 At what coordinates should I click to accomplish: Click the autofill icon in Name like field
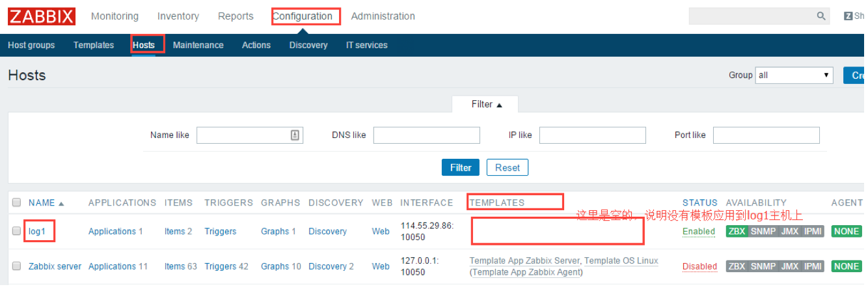tap(295, 135)
